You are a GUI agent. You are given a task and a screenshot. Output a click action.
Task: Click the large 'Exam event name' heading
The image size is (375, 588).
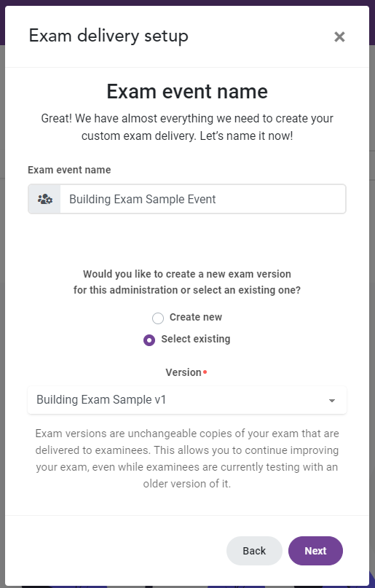(187, 92)
